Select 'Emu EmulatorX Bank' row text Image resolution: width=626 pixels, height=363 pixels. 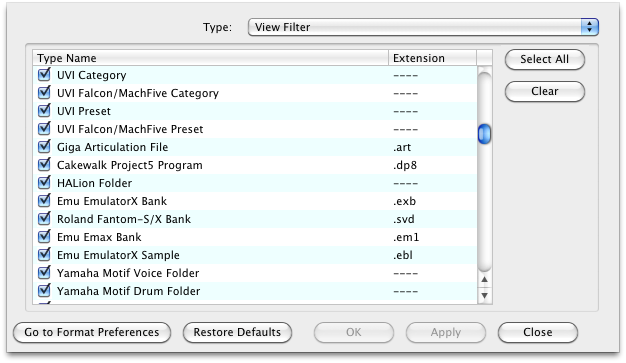click(x=112, y=201)
